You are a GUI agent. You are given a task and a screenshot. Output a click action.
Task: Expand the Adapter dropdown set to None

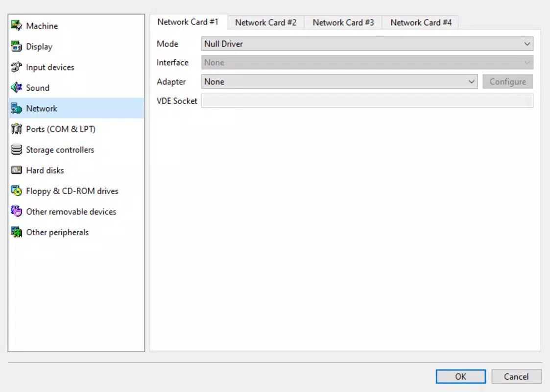click(339, 82)
